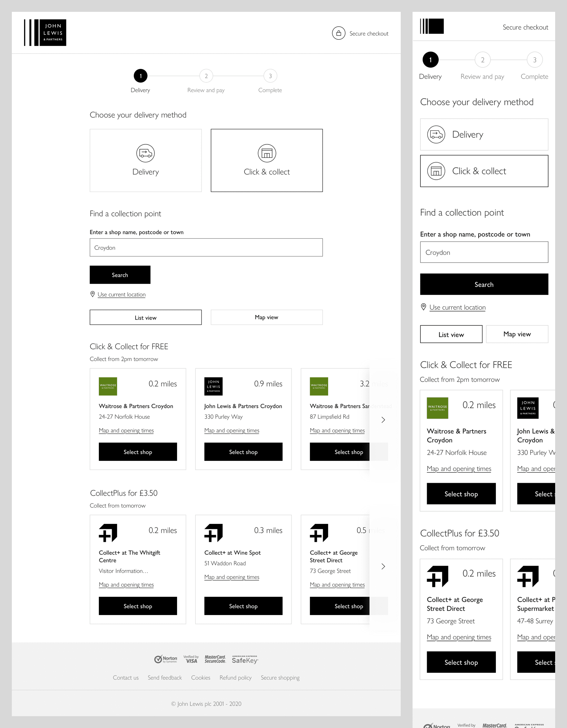Image resolution: width=567 pixels, height=728 pixels.
Task: Click the storefront Click & collect icon on desktop
Action: pos(267,153)
